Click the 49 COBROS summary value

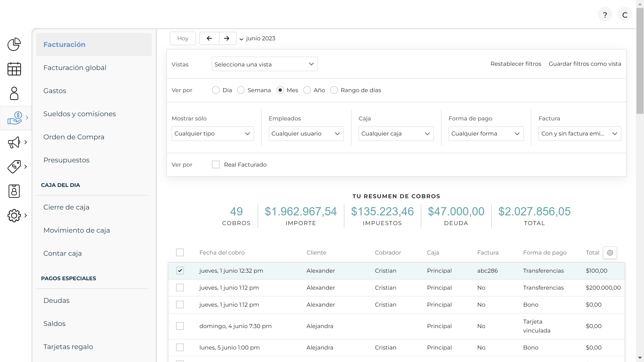(x=236, y=211)
